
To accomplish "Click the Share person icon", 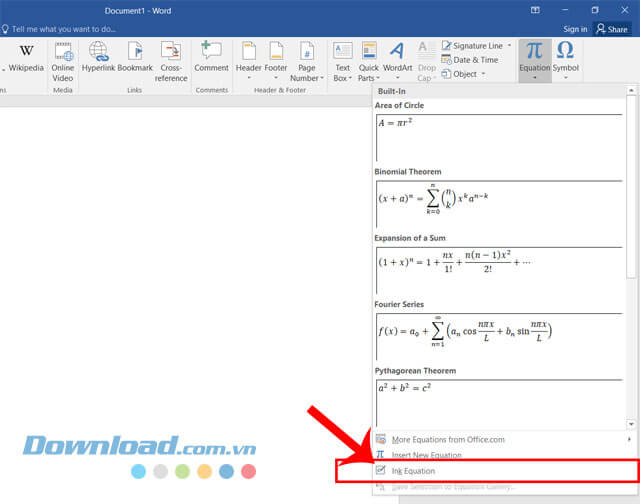I will click(x=600, y=29).
